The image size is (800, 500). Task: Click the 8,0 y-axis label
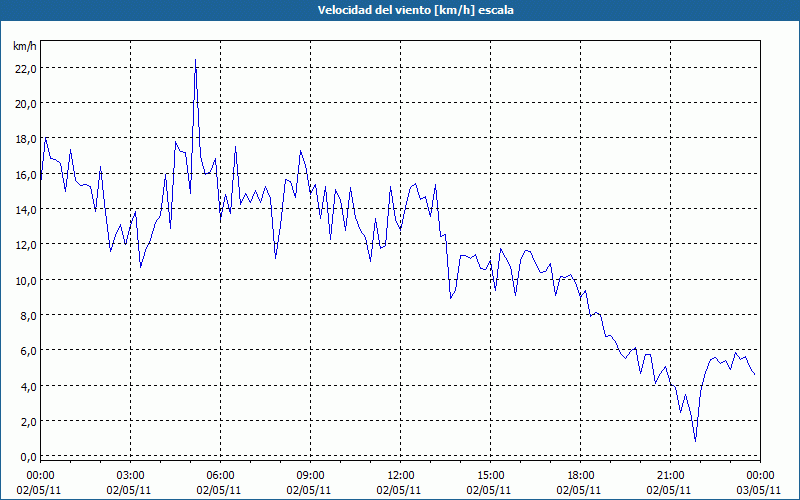28,316
